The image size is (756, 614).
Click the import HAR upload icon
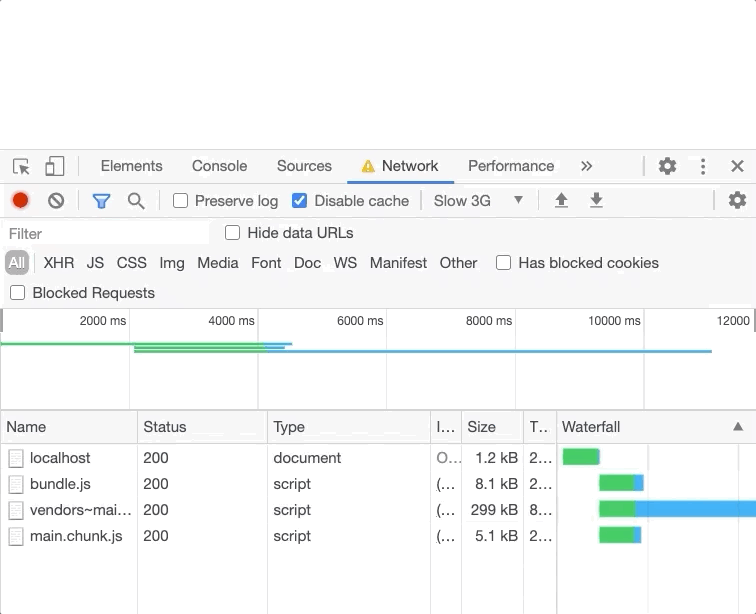(x=561, y=201)
